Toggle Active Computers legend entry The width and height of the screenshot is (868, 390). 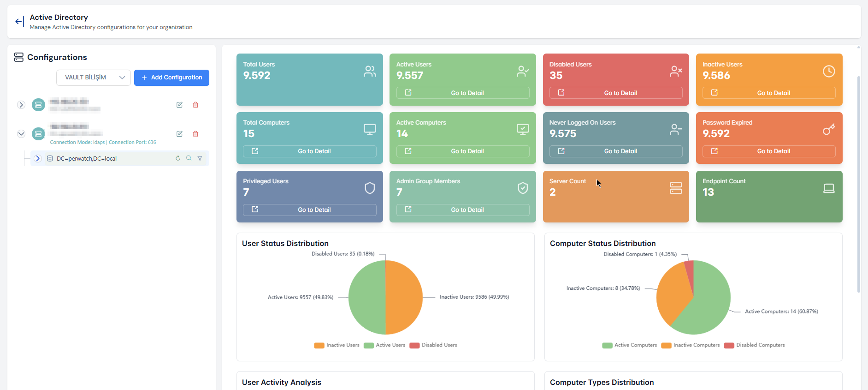pos(630,345)
